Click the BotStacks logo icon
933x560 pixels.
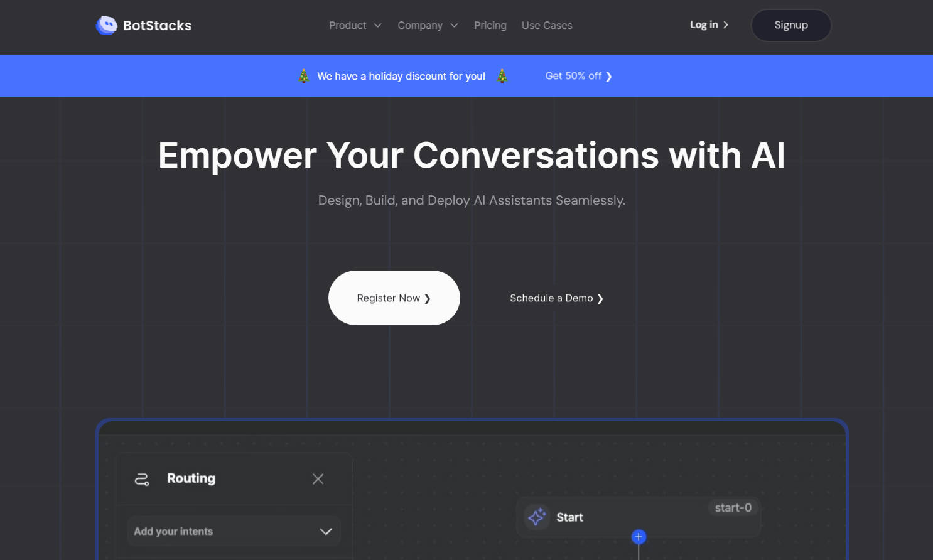pos(107,25)
